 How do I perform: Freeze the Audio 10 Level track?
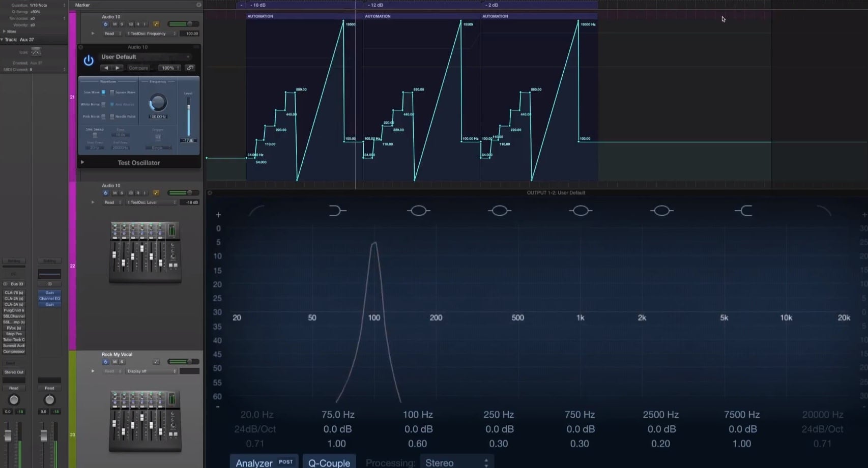coord(131,193)
